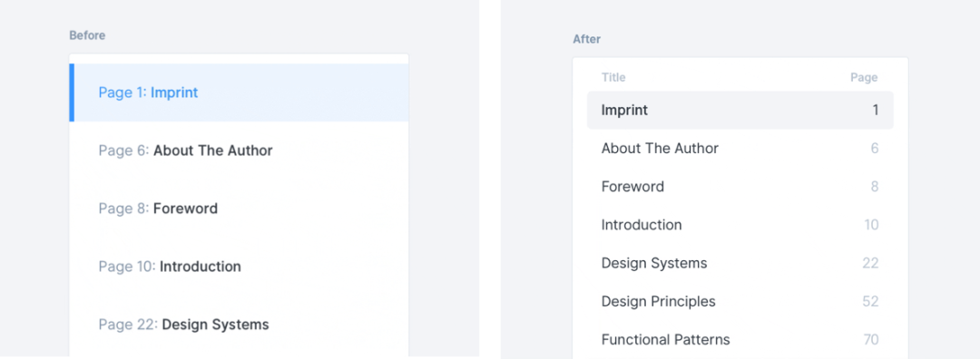Open the 'Design Principles' row
Viewport: 980px width, 359px height.
click(x=740, y=302)
